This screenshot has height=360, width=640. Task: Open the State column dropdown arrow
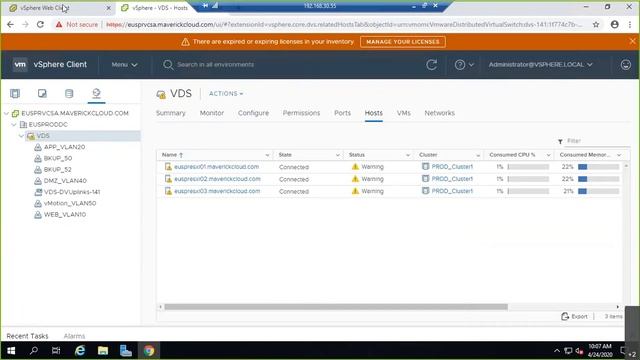point(338,155)
